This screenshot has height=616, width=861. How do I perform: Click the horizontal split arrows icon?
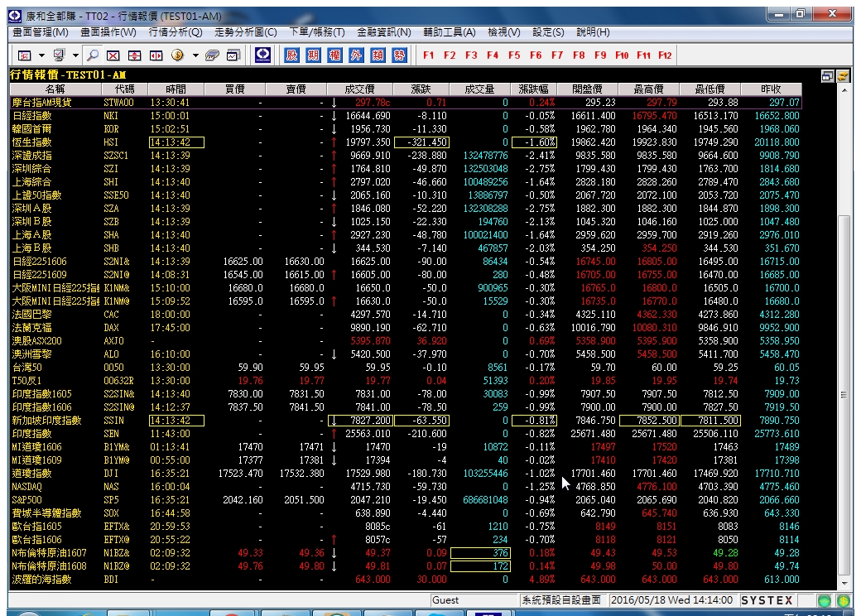[156, 55]
